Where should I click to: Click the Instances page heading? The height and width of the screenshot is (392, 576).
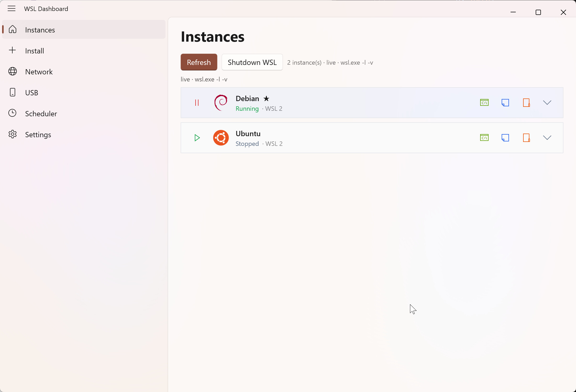(213, 36)
